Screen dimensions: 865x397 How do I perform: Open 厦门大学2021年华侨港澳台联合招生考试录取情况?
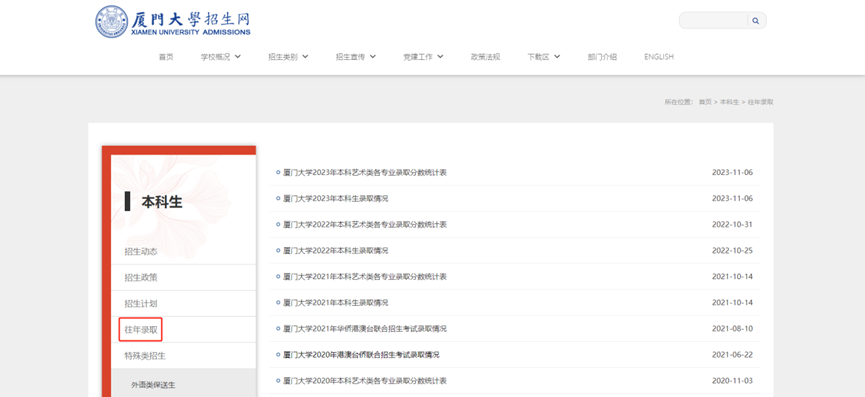coord(365,329)
